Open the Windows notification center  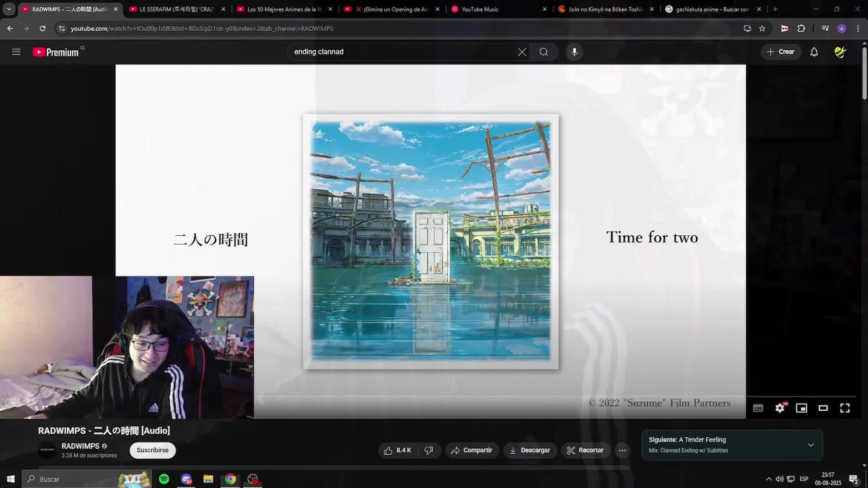(854, 479)
